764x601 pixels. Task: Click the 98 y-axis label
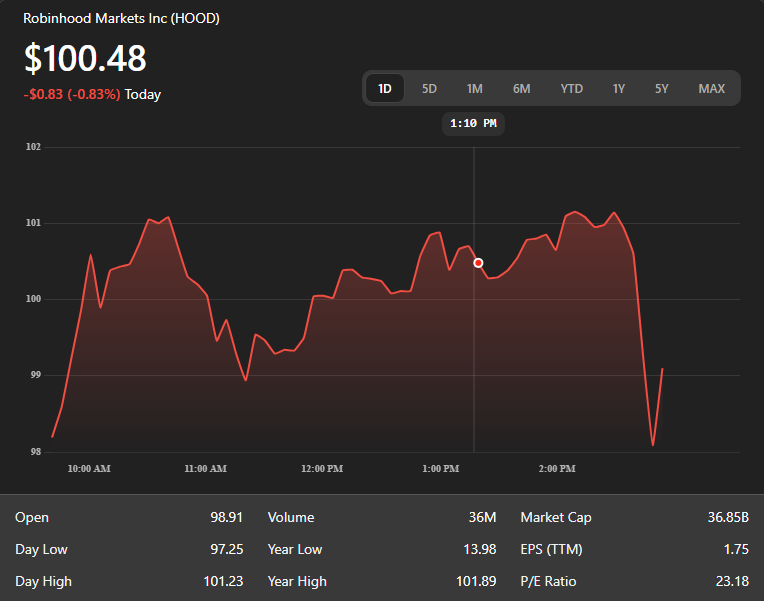[36, 452]
